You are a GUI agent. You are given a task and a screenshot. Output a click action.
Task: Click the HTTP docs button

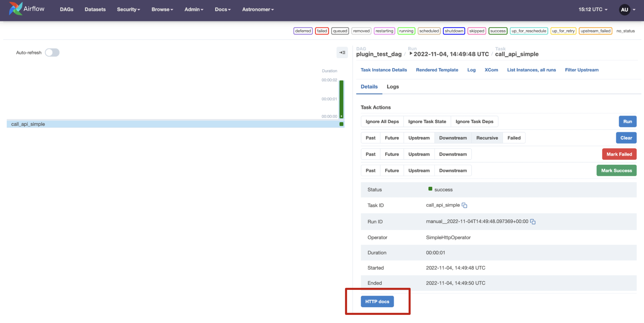click(377, 302)
